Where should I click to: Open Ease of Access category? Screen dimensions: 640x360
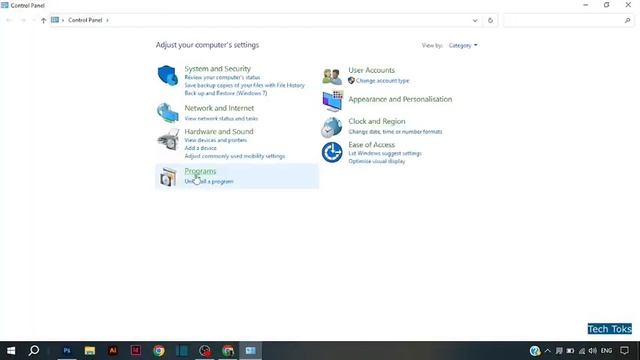pos(371,144)
